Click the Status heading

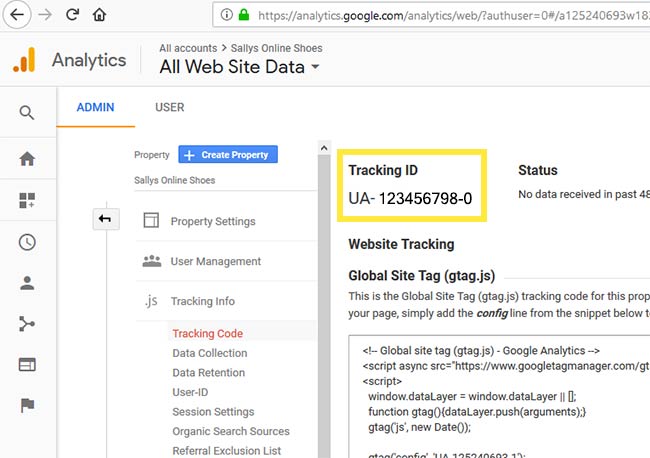[x=538, y=170]
